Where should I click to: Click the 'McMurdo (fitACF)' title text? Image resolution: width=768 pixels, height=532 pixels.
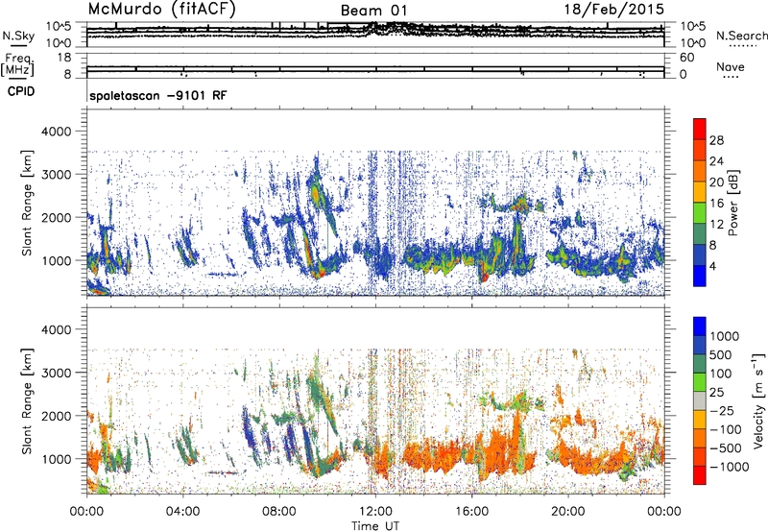click(161, 10)
